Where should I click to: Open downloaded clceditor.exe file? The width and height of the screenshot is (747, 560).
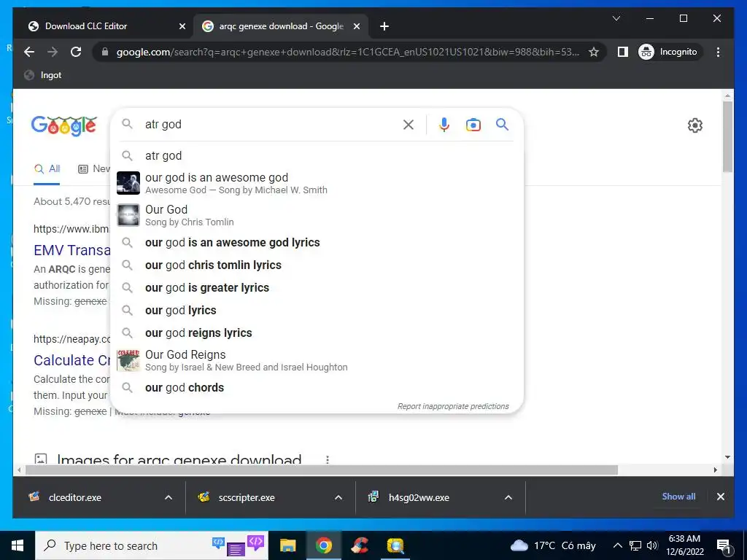click(76, 497)
